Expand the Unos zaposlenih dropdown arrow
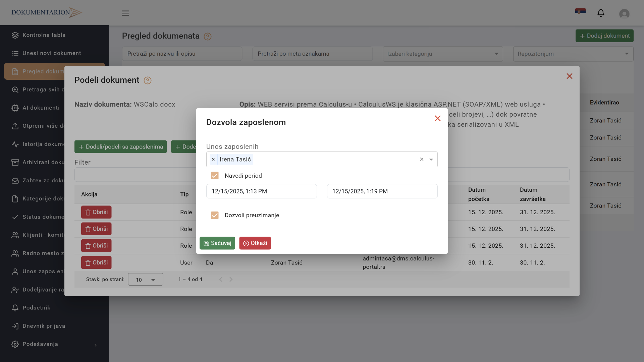Viewport: 644px width, 362px height. tap(431, 160)
